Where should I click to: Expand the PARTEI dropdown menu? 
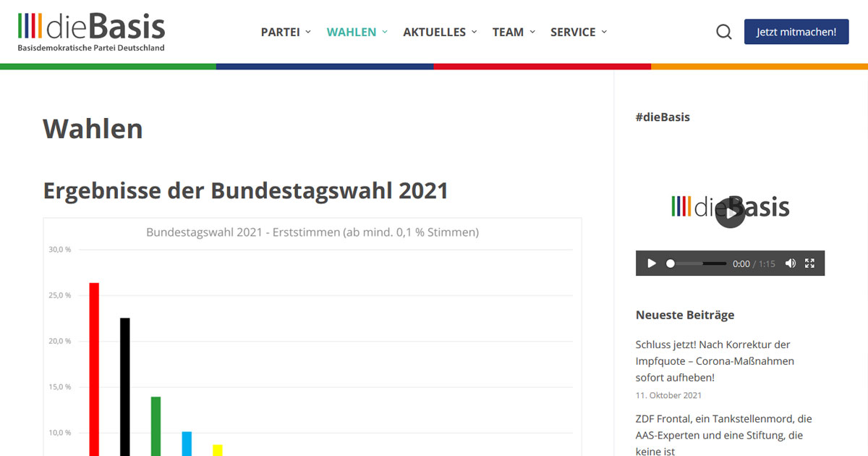286,32
